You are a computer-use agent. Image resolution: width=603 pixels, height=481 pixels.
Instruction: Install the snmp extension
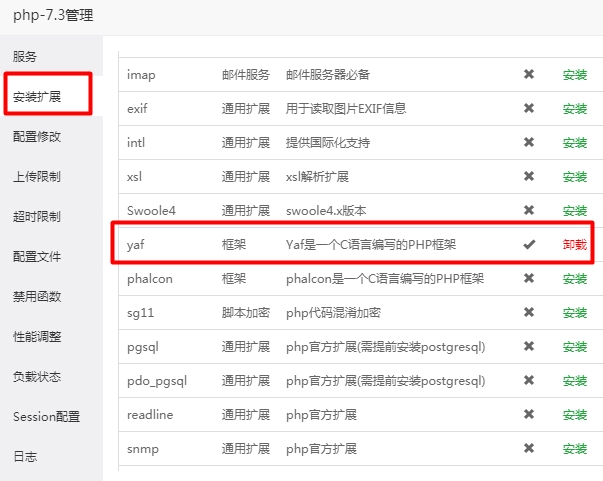(x=575, y=449)
